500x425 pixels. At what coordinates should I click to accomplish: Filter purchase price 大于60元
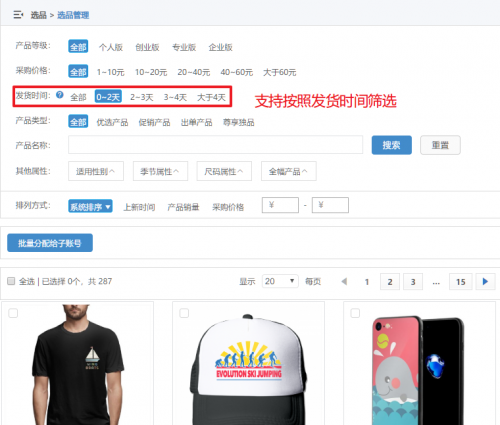click(280, 72)
